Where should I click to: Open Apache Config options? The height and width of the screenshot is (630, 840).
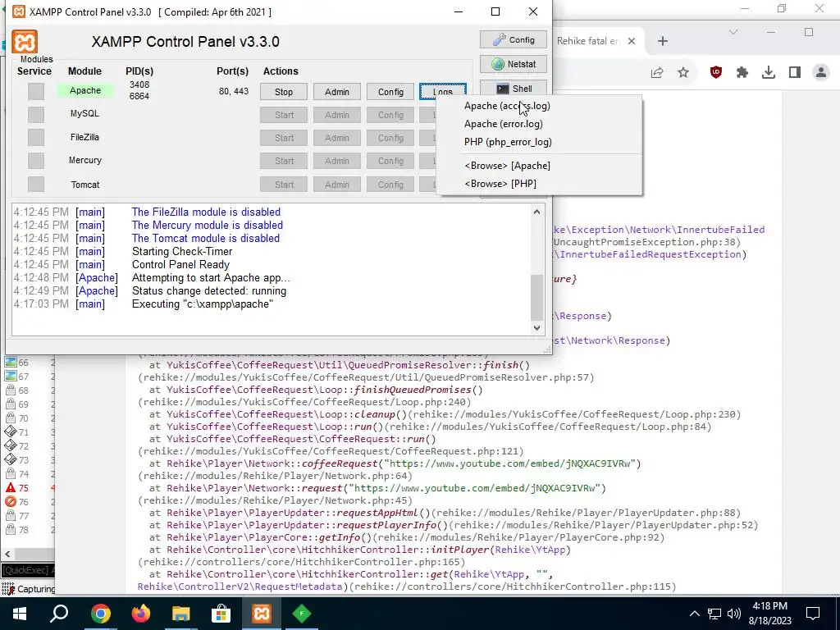click(x=390, y=92)
